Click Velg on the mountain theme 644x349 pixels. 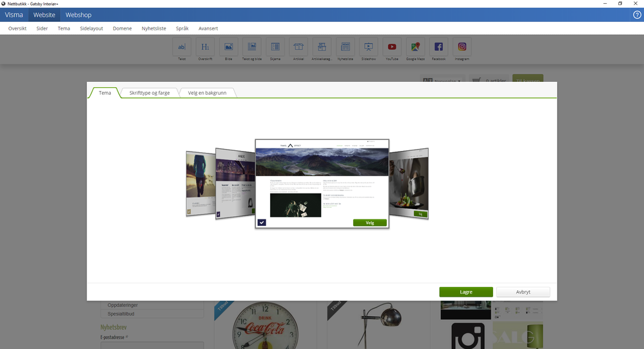[x=369, y=223]
